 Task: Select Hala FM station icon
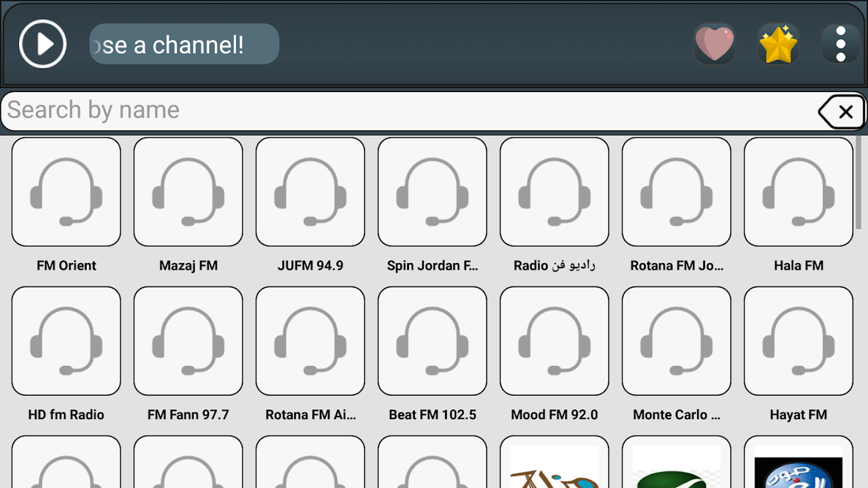click(798, 192)
